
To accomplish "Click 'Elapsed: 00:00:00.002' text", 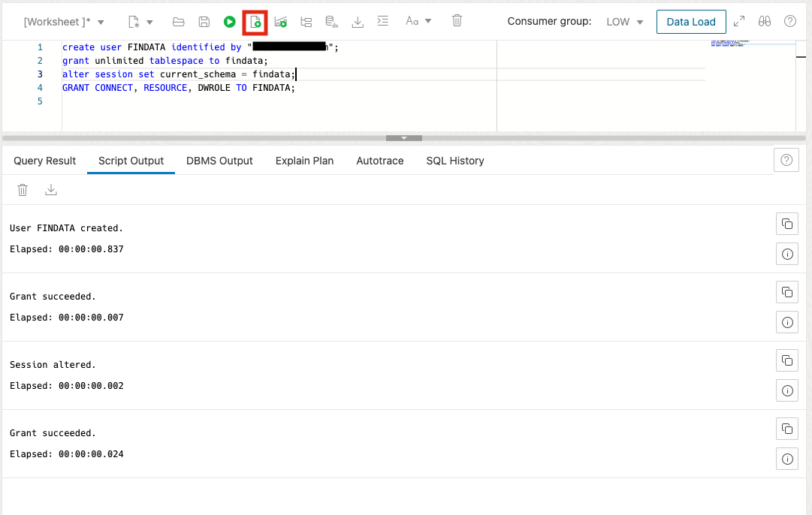I will 67,386.
